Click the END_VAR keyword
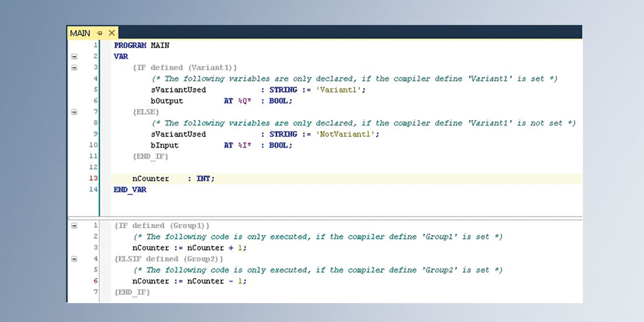 click(130, 190)
